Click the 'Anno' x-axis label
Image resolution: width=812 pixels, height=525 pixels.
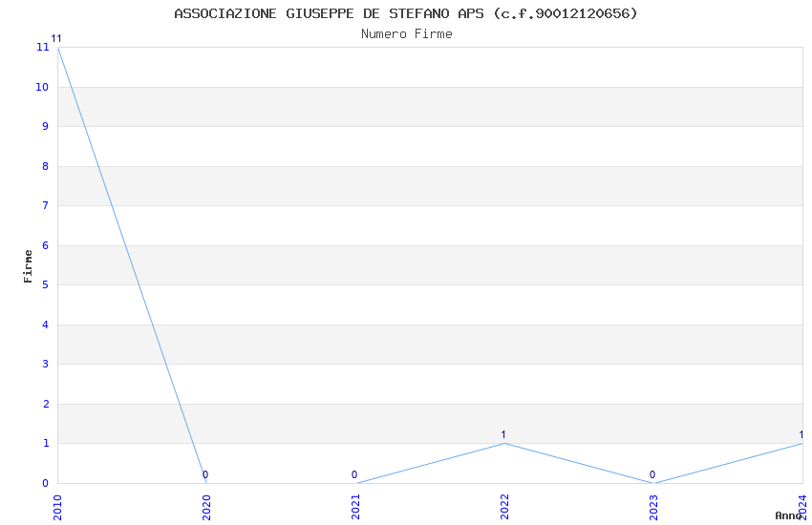(788, 515)
